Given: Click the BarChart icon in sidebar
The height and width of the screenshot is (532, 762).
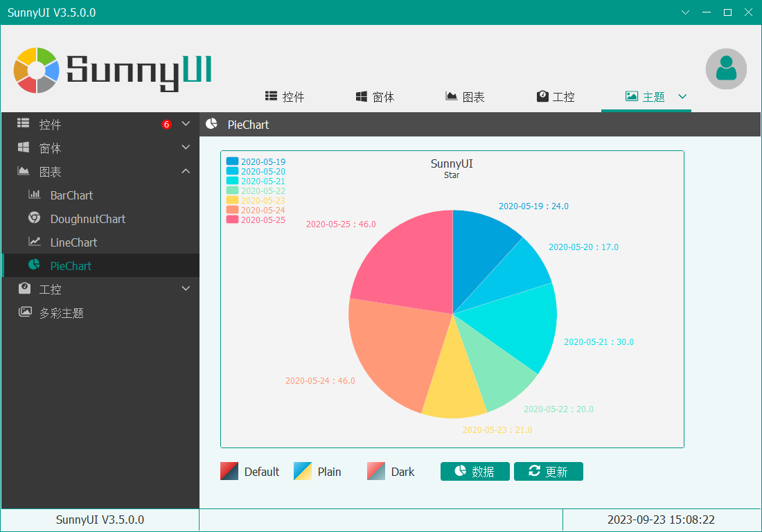Looking at the screenshot, I should coord(35,195).
